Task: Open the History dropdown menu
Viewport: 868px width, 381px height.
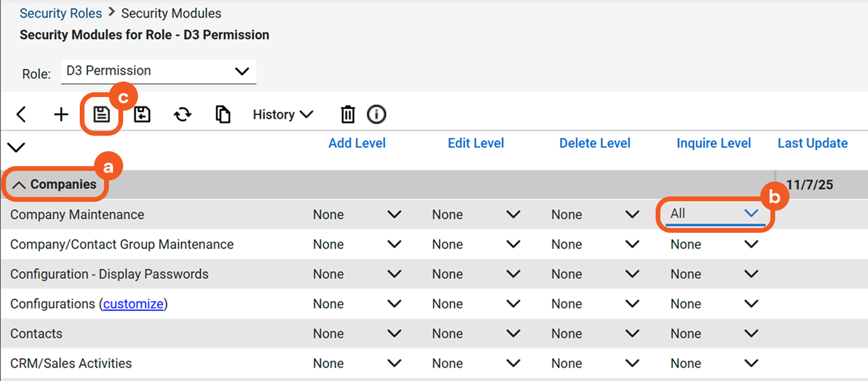Action: coord(283,114)
